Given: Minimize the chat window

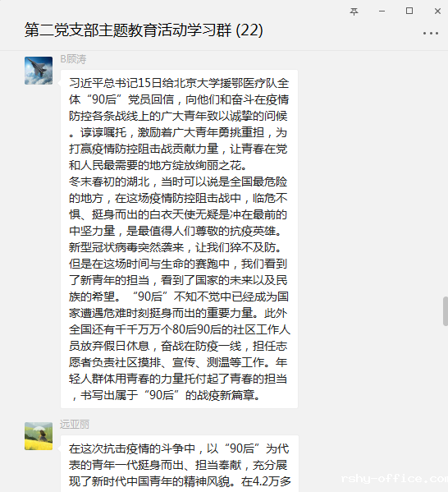Looking at the screenshot, I should click(382, 11).
